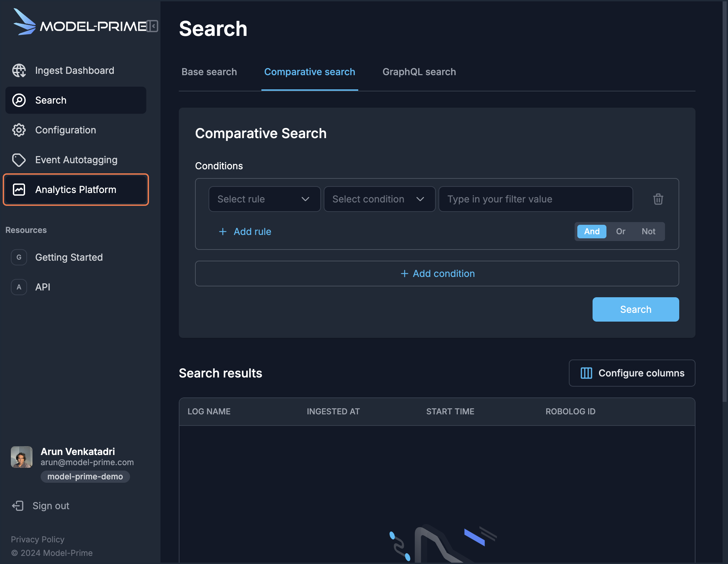Click the plus icon beside Add rule
The image size is (728, 564).
223,232
